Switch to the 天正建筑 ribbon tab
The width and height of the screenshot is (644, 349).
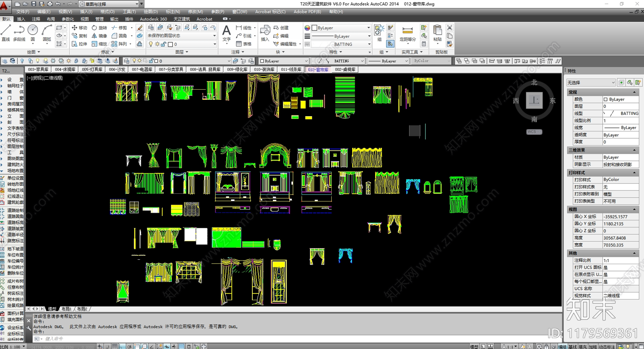(182, 19)
